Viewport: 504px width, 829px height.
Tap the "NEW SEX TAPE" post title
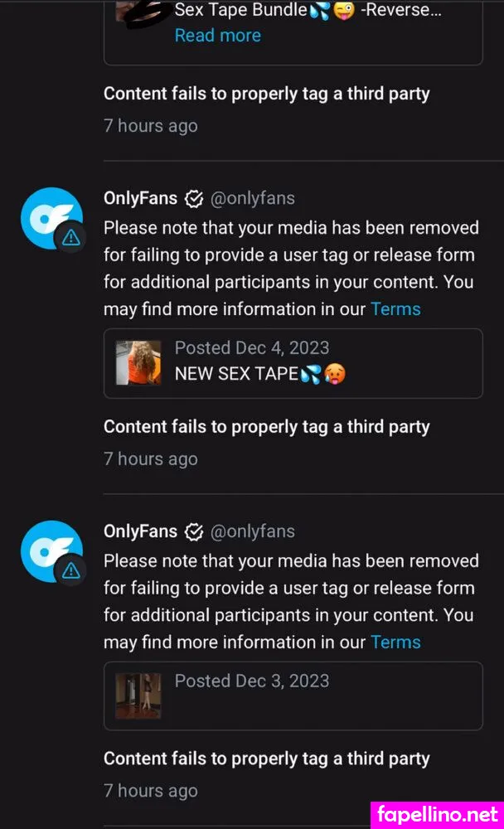[235, 374]
